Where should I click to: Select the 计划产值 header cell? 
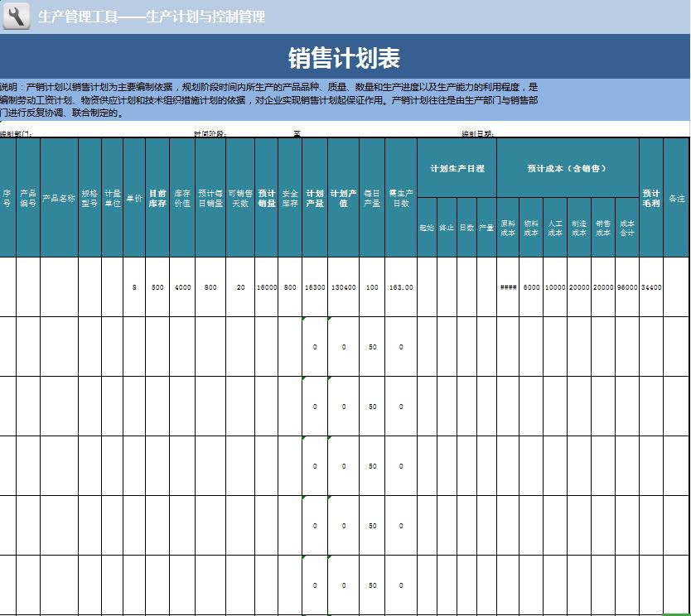[343, 199]
